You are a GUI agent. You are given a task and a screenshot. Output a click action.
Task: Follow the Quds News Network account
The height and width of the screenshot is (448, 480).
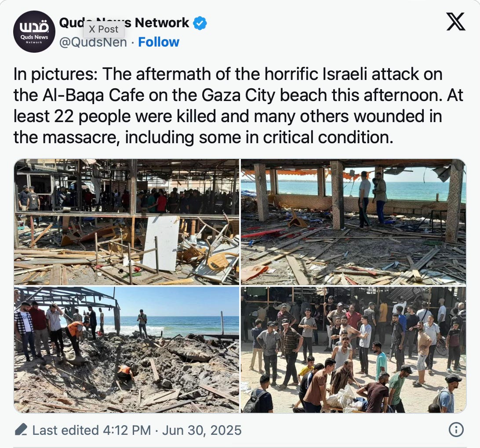(159, 42)
